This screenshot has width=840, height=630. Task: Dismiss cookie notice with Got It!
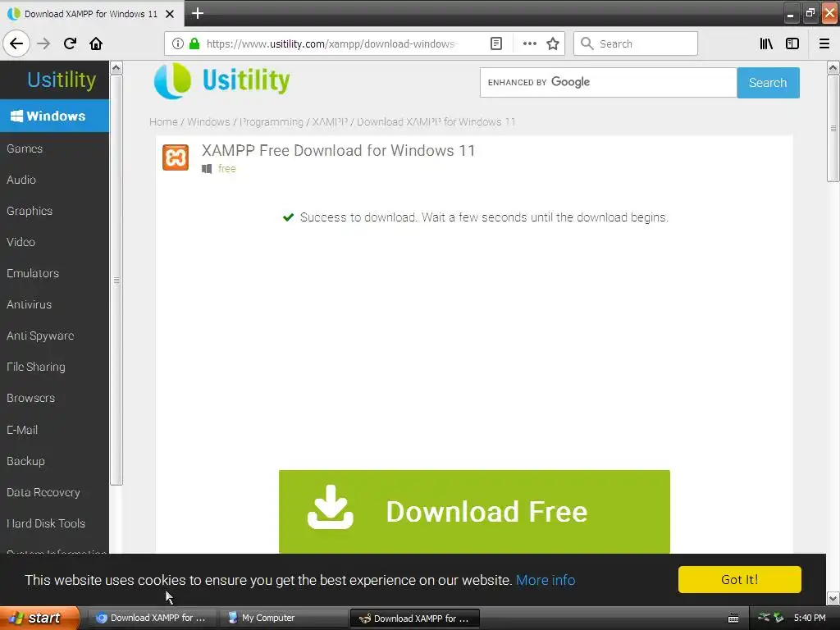[x=739, y=580]
